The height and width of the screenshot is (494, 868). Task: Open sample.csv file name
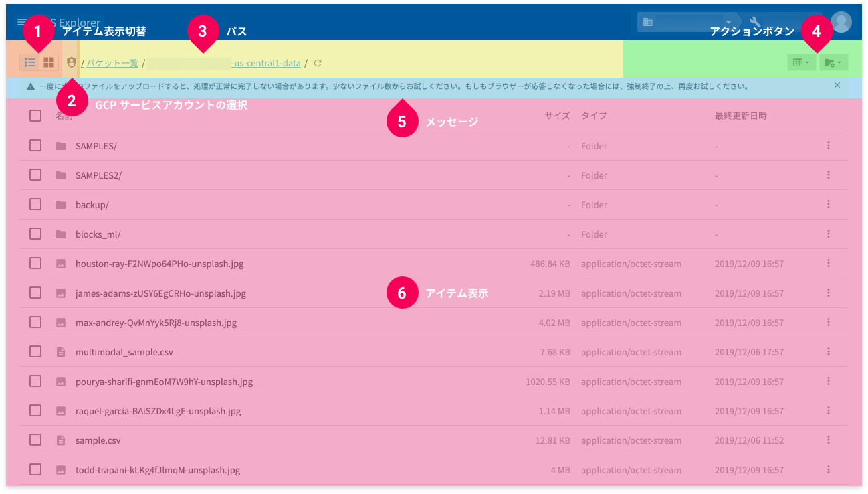coord(98,440)
